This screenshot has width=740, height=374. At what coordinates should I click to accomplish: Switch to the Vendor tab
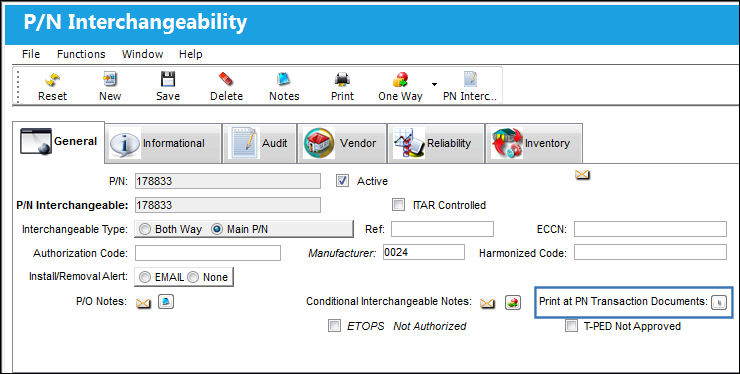pos(342,143)
